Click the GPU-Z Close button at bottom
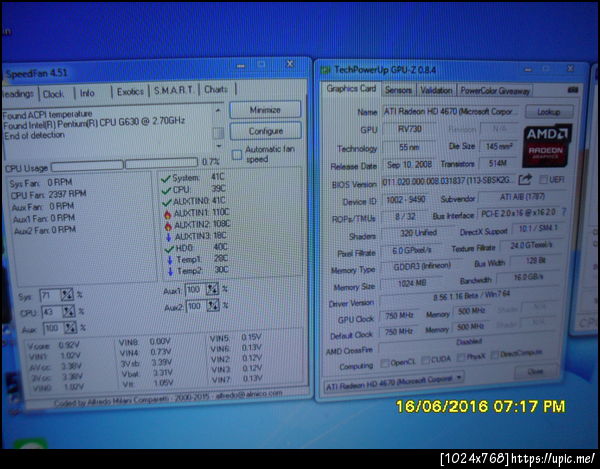 [535, 371]
